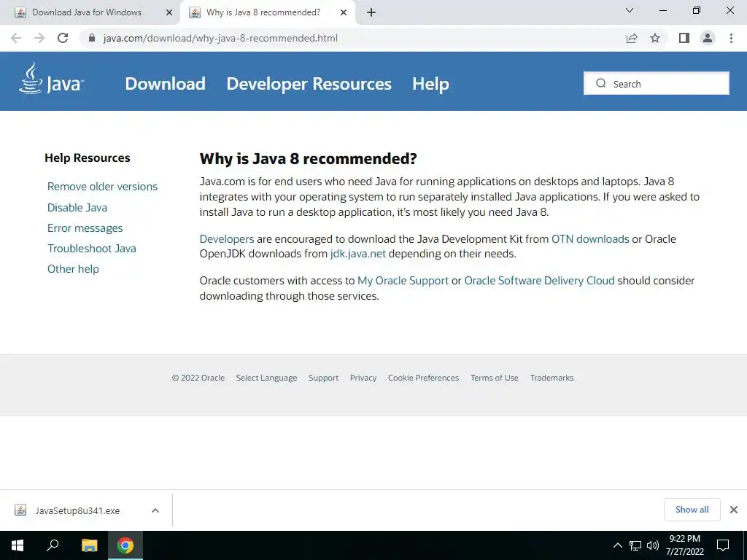Viewport: 747px width, 560px height.
Task: Open Trademarks footer link
Action: (551, 378)
